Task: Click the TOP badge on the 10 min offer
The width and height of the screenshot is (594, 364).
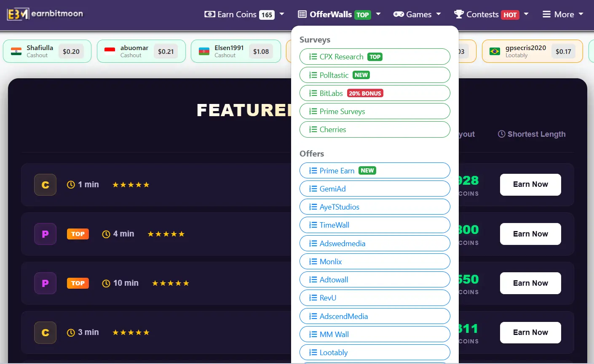Action: 78,283
